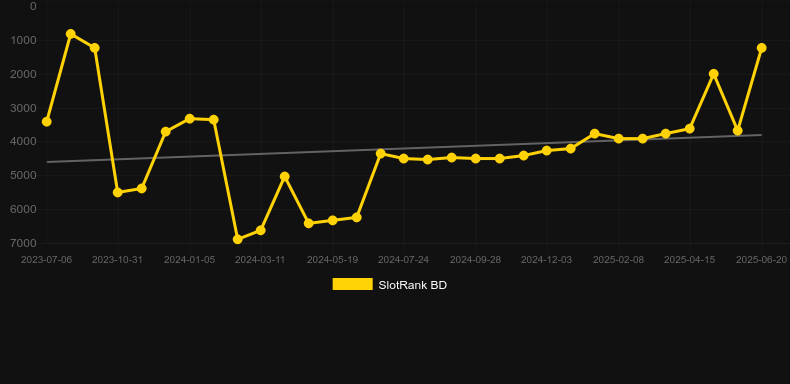Click the spike data point near rank 2000
Screen dimensions: 790x384
coord(713,74)
